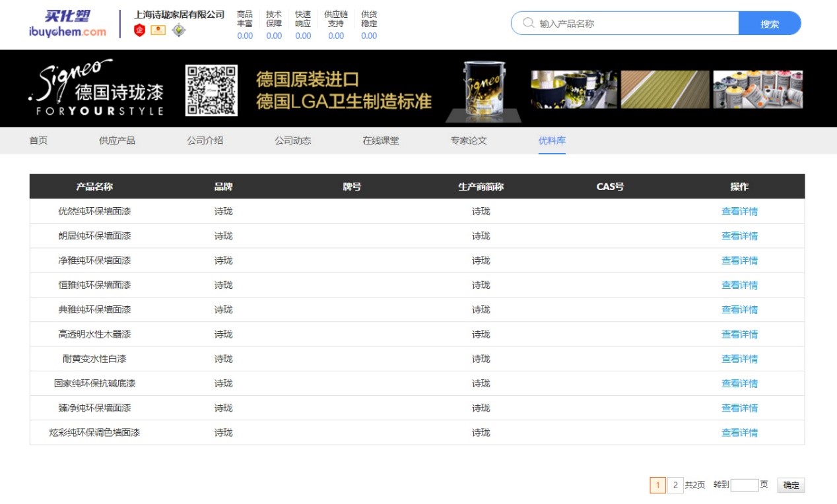The width and height of the screenshot is (837, 504).
Task: Click the 技术保障 rating score
Action: [274, 36]
